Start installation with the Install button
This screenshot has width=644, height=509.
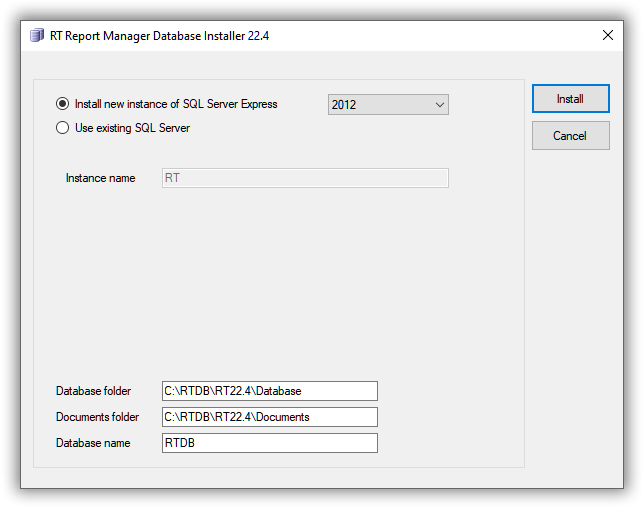point(570,99)
